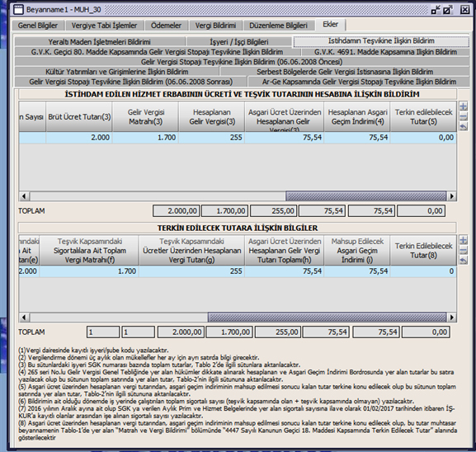Click the Terkin Edilebilecek Tutar(8) column header
Viewport: 476px width, 452px height.
click(x=423, y=251)
